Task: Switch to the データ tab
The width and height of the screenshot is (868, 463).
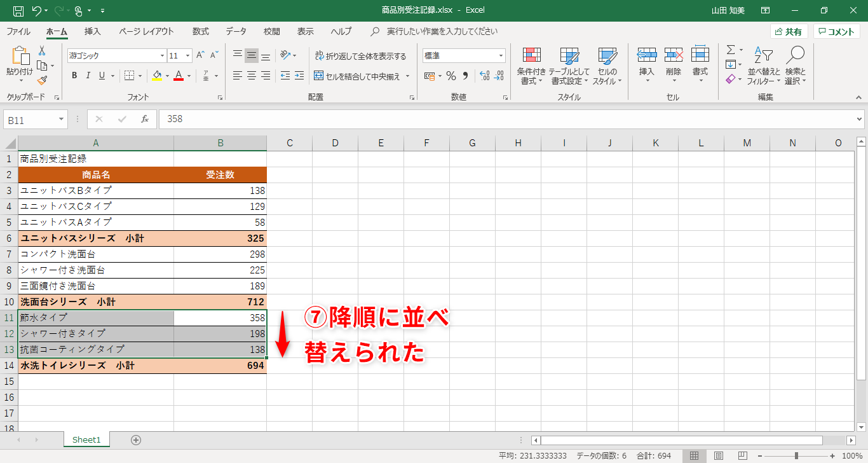Action: pyautogui.click(x=236, y=31)
